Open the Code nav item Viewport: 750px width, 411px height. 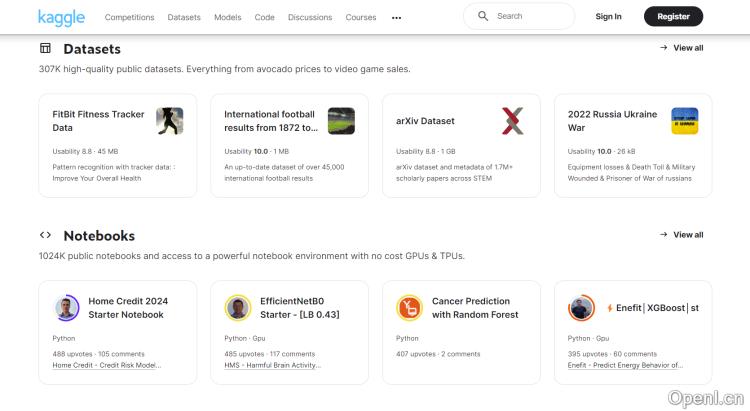point(264,17)
